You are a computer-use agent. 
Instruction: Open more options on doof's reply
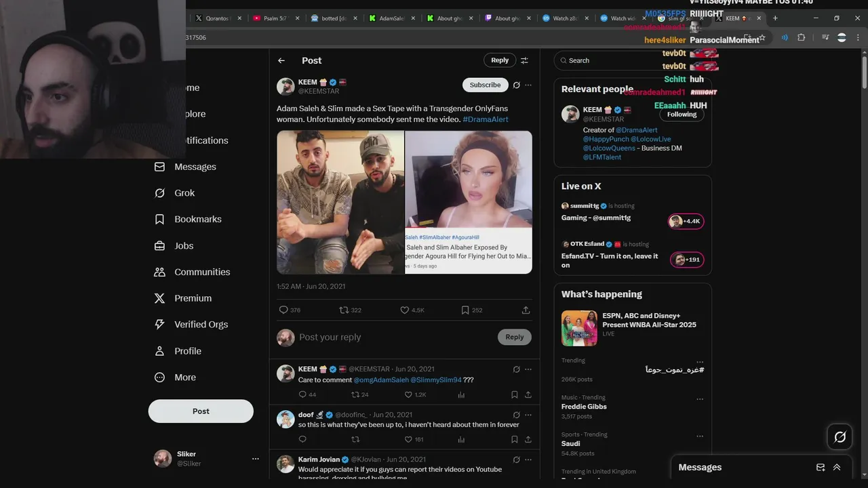tap(528, 415)
